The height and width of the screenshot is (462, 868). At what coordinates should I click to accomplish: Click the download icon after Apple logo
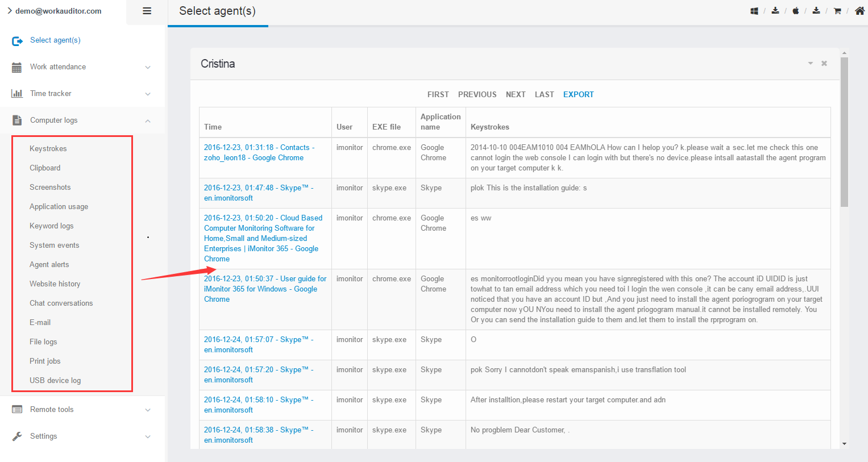point(816,11)
